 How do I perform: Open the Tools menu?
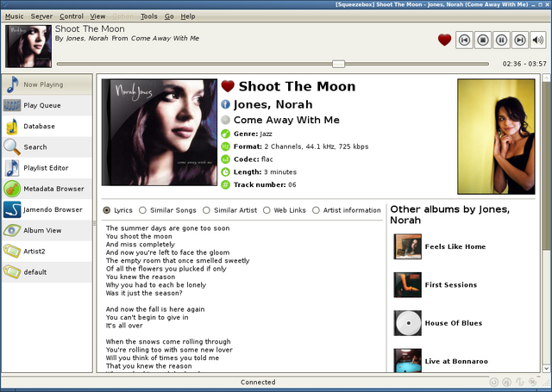pos(149,16)
